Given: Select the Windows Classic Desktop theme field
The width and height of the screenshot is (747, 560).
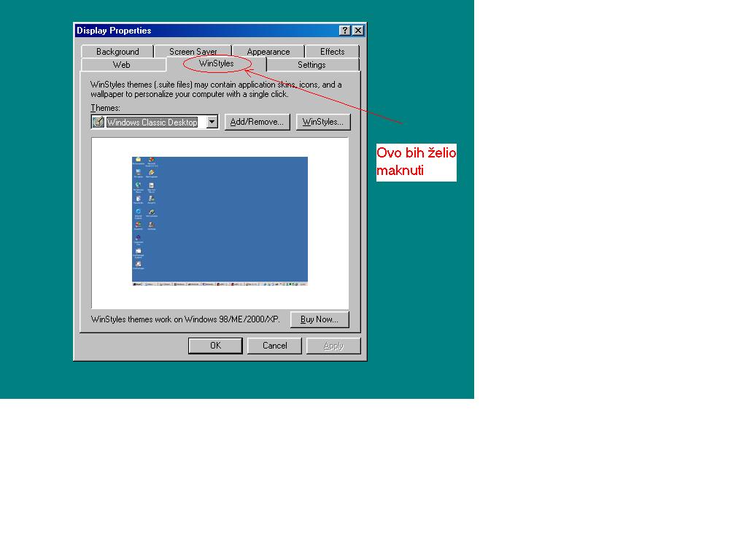Looking at the screenshot, I should pos(152,122).
